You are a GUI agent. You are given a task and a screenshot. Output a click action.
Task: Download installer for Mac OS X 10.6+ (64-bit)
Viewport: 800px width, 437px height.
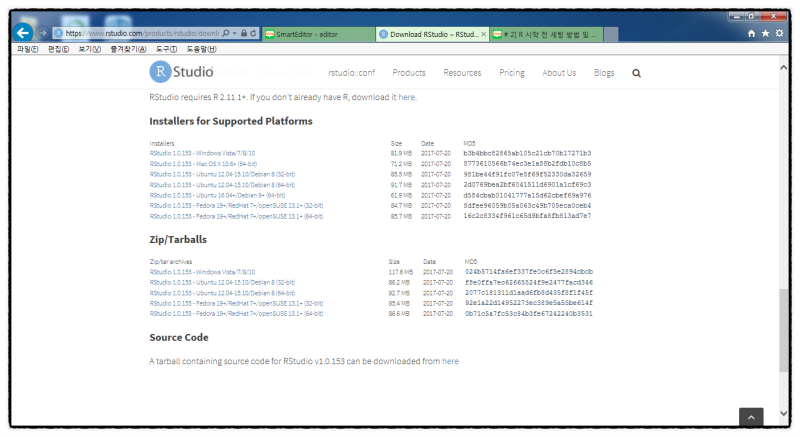tap(203, 164)
